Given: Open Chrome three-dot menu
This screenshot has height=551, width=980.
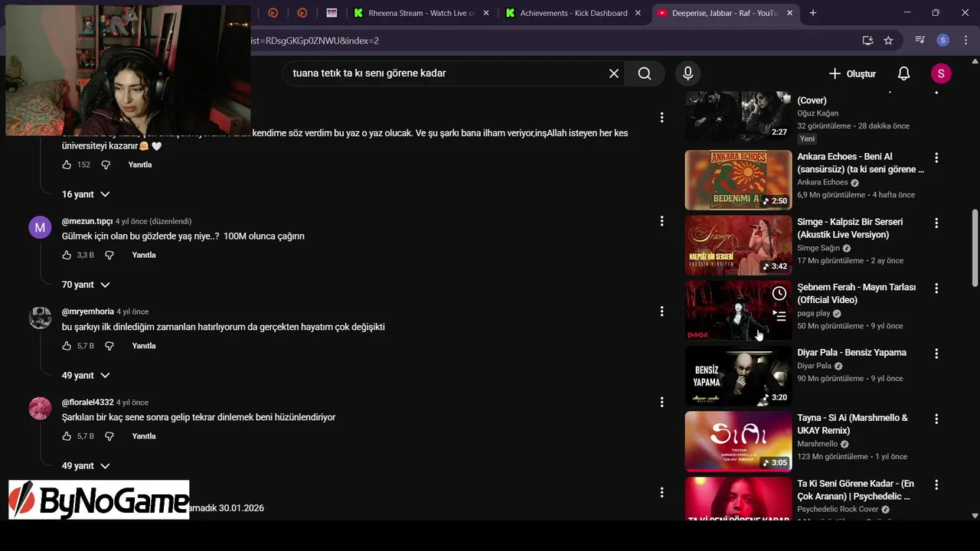Looking at the screenshot, I should pos(965,41).
